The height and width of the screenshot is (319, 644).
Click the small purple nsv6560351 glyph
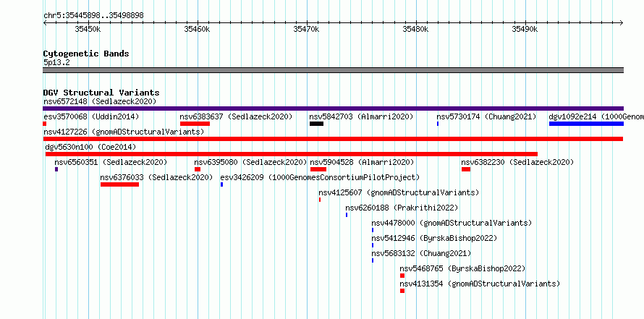[x=56, y=169]
